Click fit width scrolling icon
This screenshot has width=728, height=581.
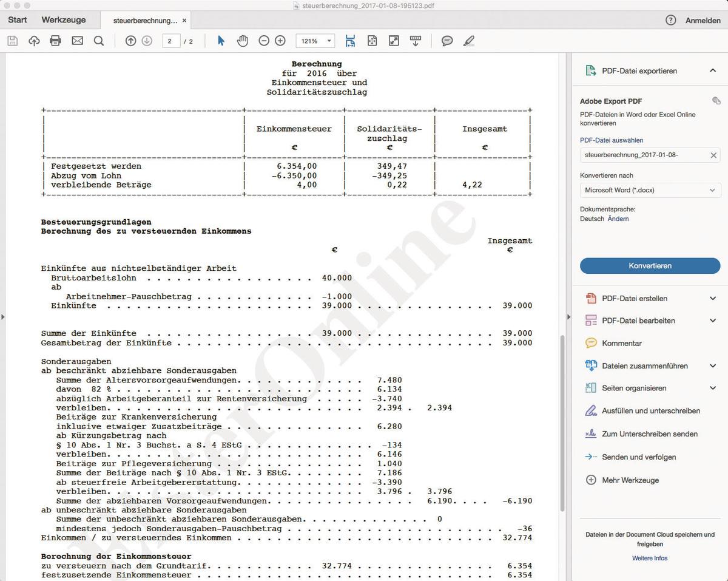(350, 41)
